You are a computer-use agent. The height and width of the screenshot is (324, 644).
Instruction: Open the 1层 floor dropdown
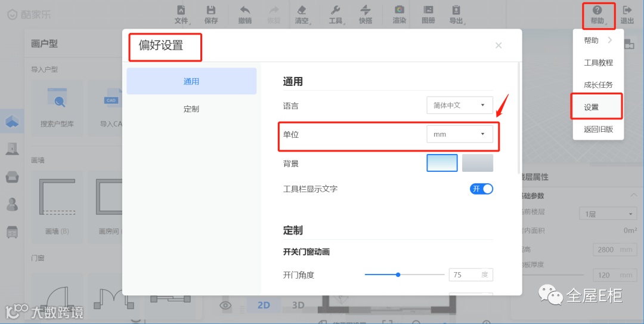click(x=609, y=214)
